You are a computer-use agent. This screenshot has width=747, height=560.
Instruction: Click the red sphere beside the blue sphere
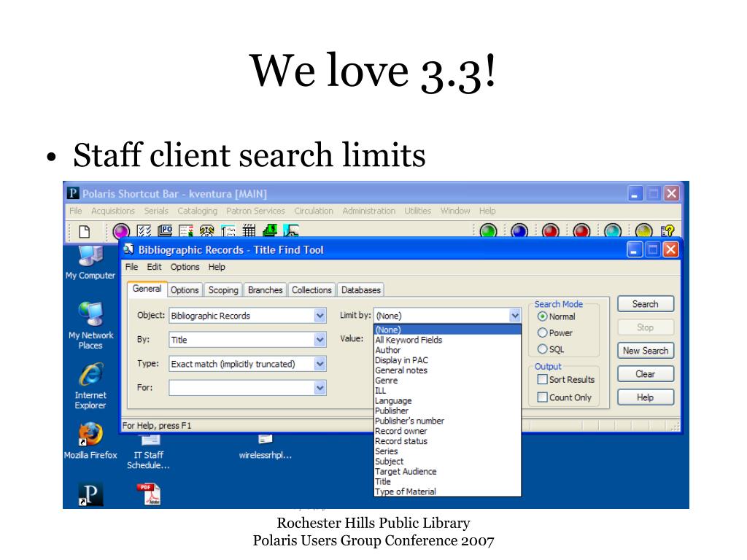click(550, 231)
